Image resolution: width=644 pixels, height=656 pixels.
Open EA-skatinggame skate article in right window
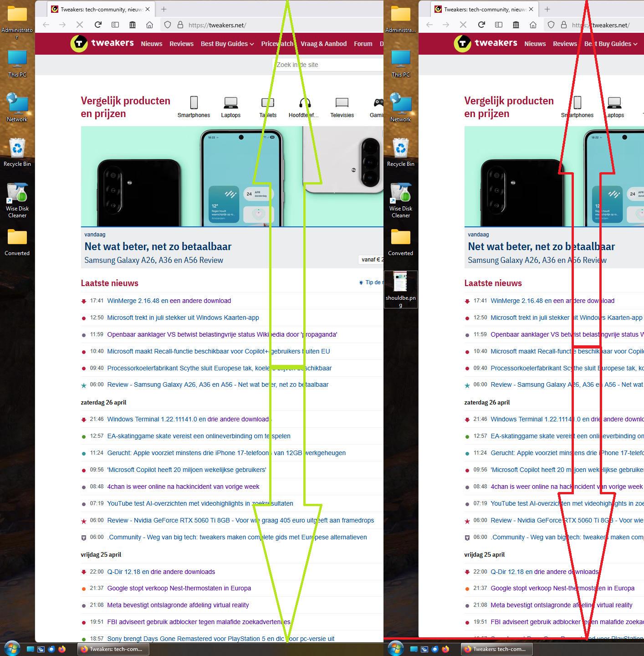click(x=567, y=436)
